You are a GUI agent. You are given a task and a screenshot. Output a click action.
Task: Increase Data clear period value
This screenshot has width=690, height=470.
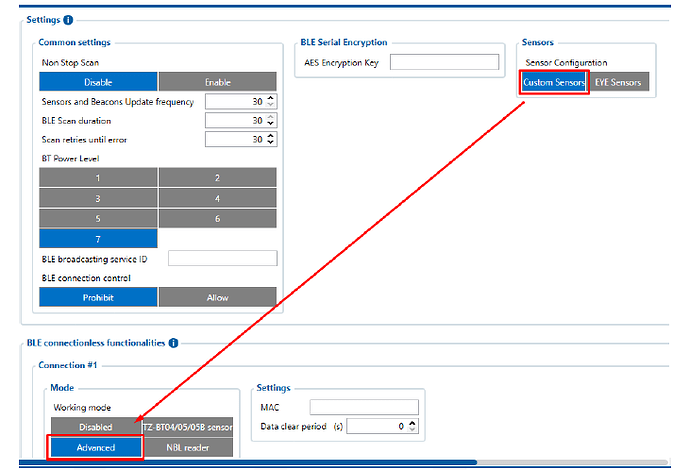(412, 422)
